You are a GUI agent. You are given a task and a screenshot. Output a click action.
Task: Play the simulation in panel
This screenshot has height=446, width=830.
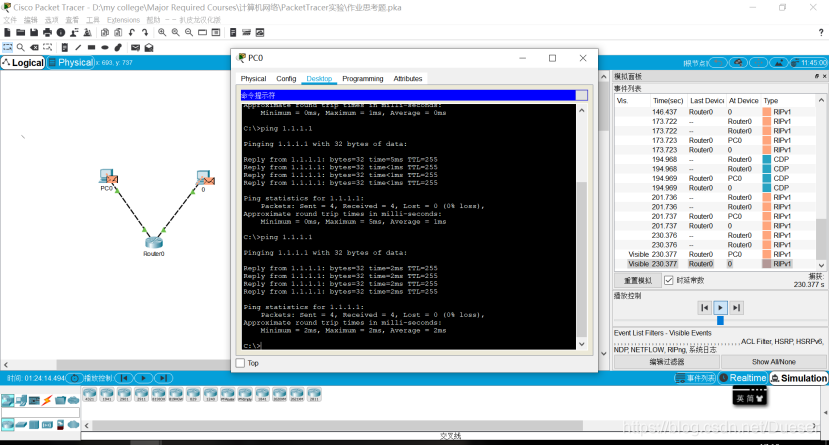pos(720,307)
